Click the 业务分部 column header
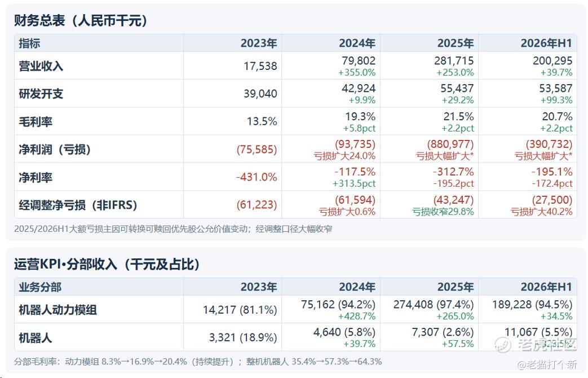The height and width of the screenshot is (378, 588). (40, 287)
